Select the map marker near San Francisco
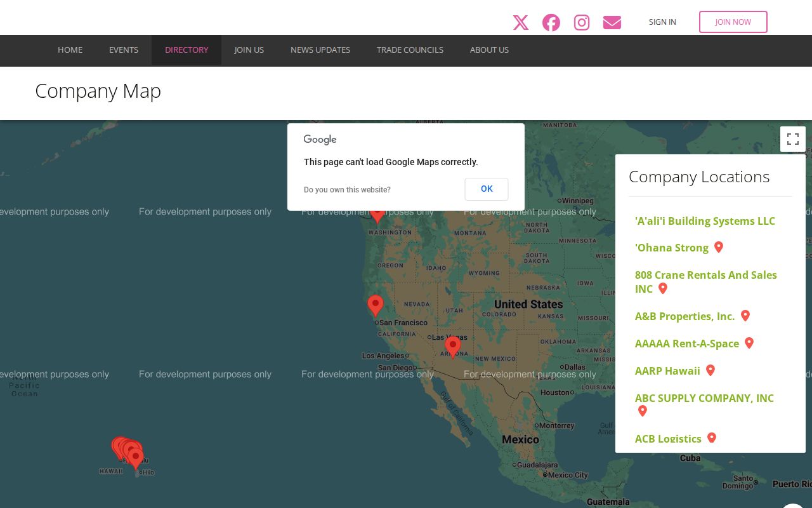 (x=376, y=305)
